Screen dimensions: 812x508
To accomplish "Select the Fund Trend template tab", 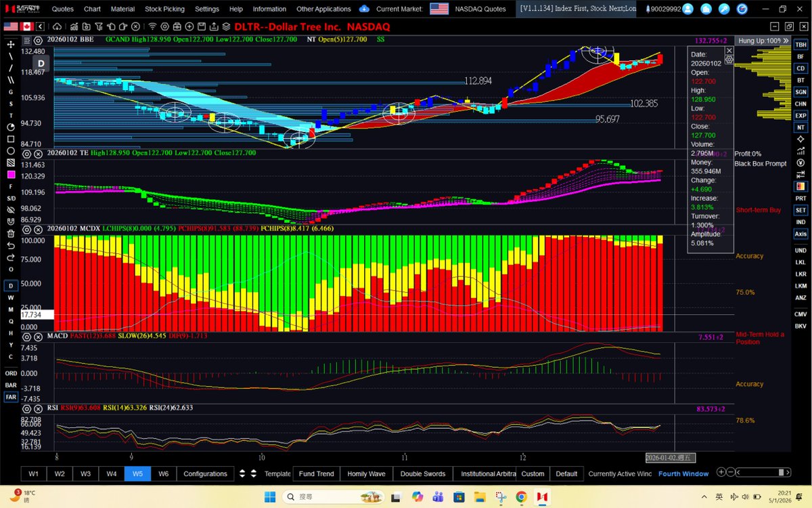I will tap(317, 473).
